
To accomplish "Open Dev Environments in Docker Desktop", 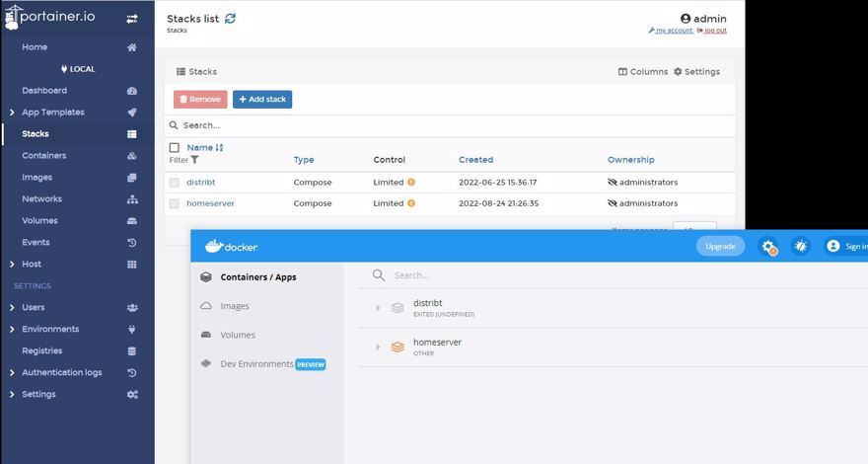I will 256,364.
